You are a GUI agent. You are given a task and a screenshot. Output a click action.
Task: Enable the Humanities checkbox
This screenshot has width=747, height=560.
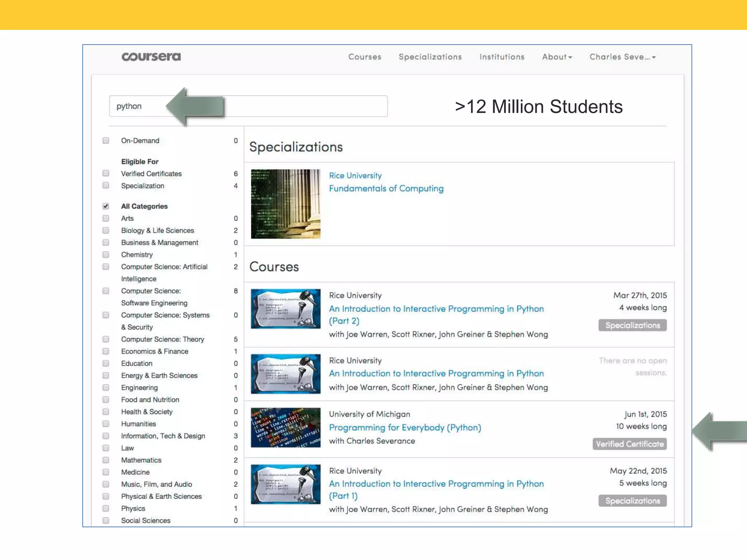click(106, 424)
